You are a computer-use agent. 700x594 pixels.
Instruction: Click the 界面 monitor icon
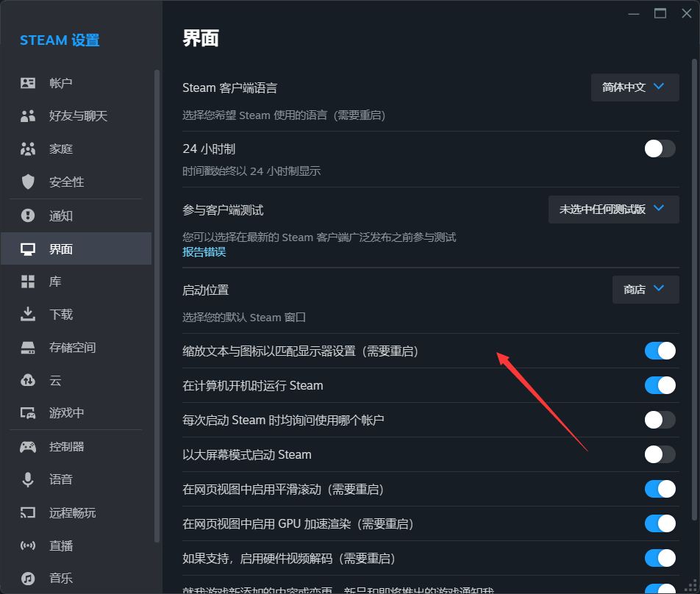[28, 249]
